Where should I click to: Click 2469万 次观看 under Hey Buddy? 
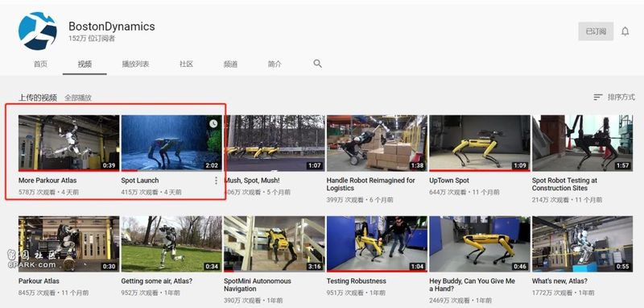(450, 301)
